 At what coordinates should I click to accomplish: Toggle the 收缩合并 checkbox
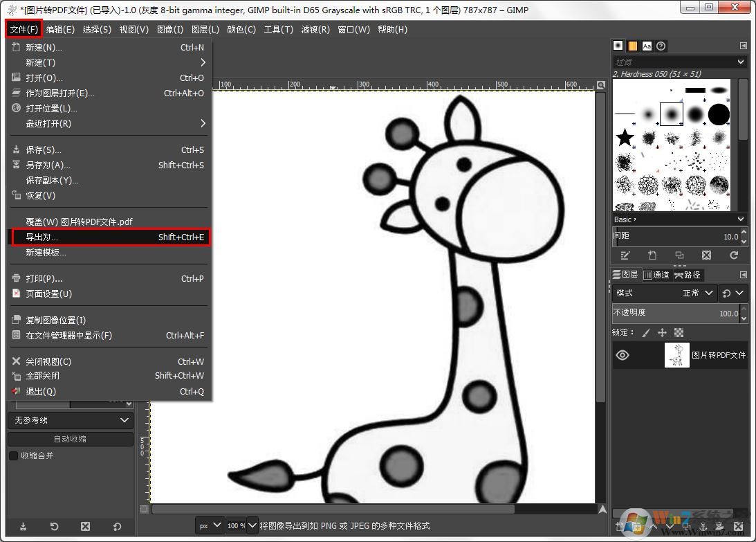(x=13, y=455)
